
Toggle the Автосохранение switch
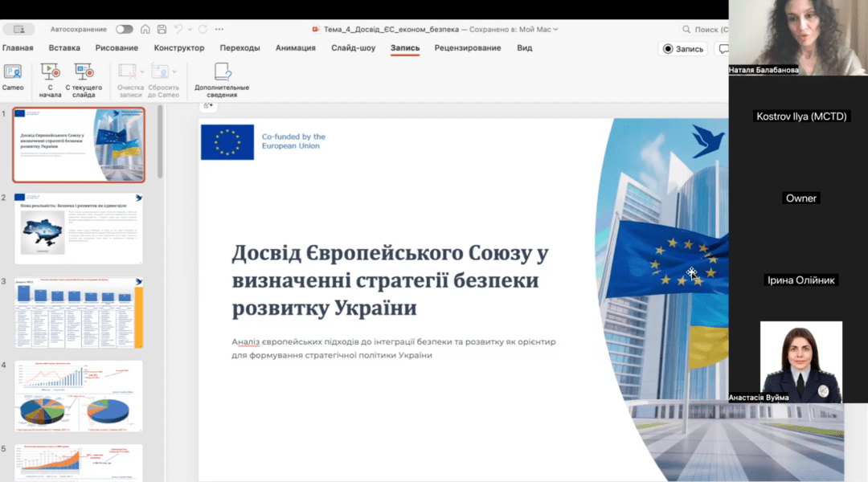pos(124,29)
